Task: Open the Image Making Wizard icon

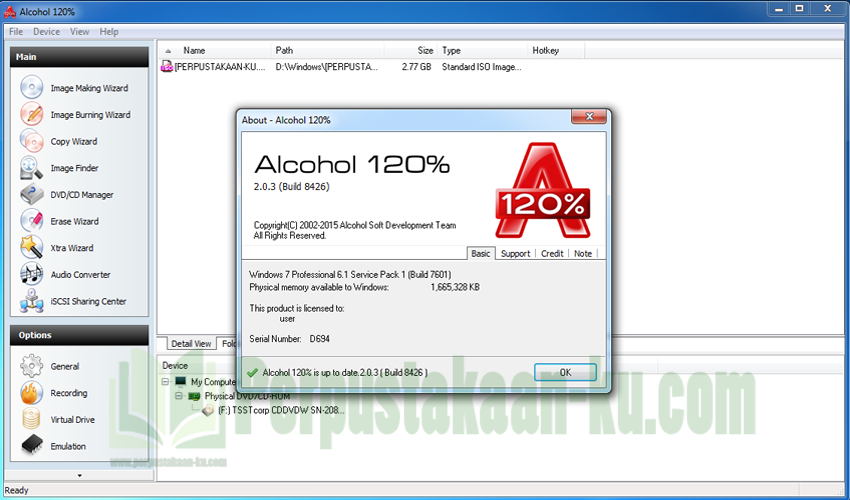Action: click(31, 87)
